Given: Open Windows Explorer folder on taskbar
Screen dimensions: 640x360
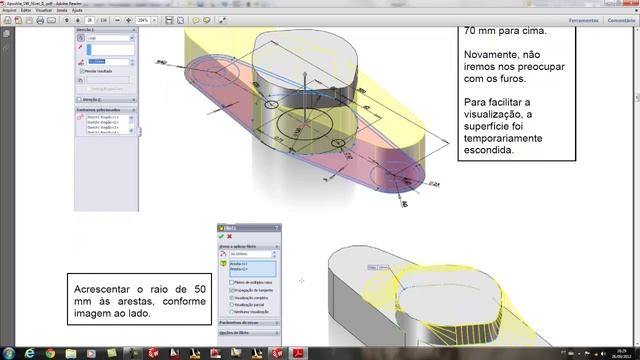Looking at the screenshot, I should 71,353.
